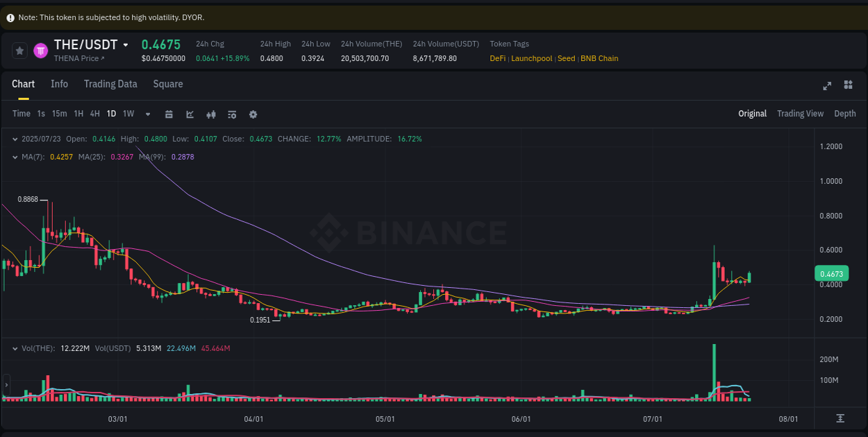Toggle the MA indicator legend visibility
Screen dimensions: 868x437
[x=15, y=157]
